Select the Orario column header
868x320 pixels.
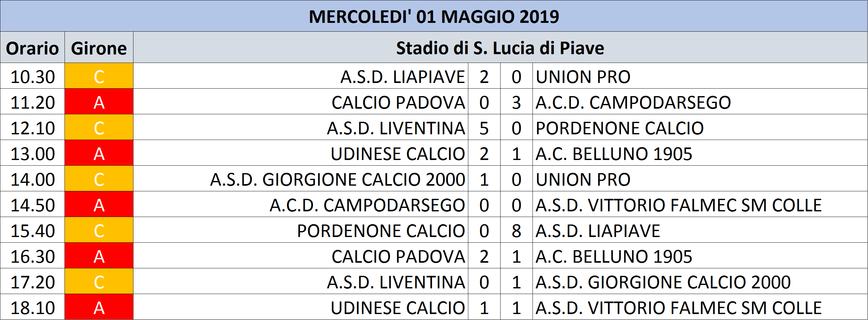32,48
